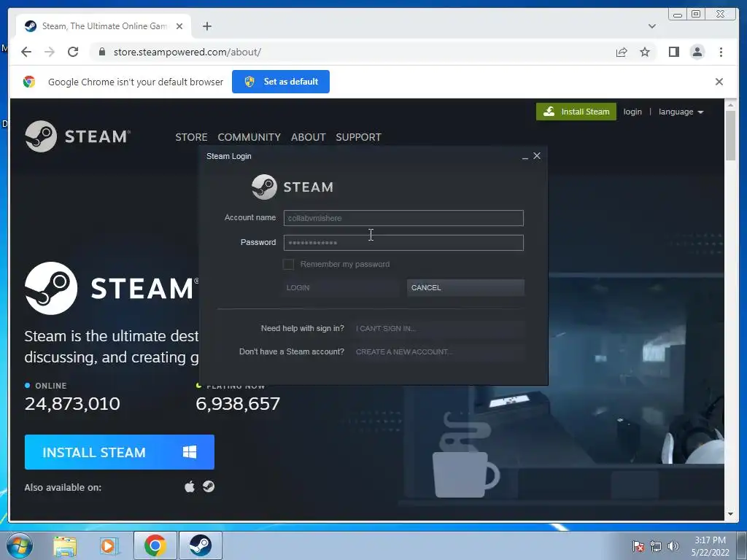Open the COMMUNITY menu
This screenshot has height=560, width=747.
[249, 137]
